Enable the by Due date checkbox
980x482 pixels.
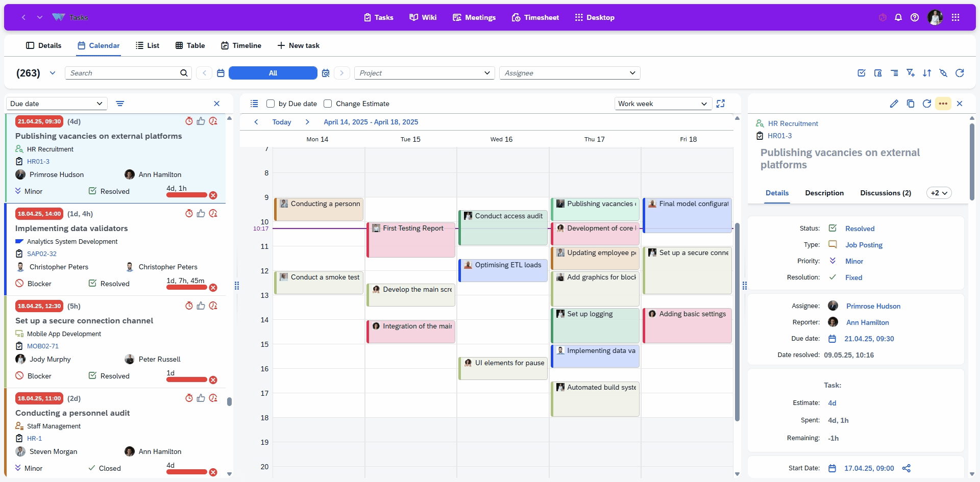pos(271,104)
